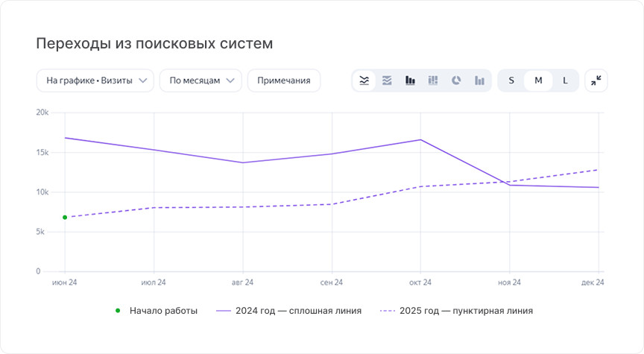Set chart size to S

click(511, 80)
